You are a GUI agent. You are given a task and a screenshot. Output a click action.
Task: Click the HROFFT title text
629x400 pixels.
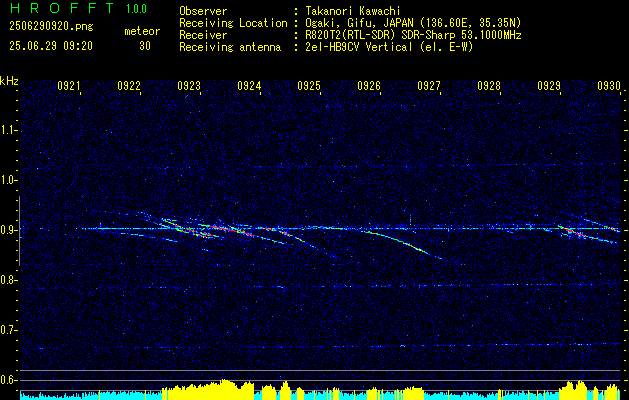point(62,8)
